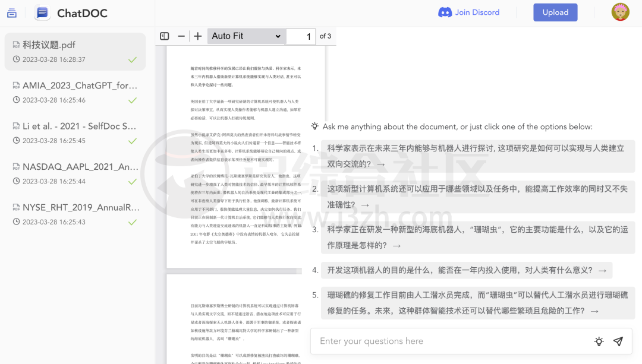Image resolution: width=642 pixels, height=364 pixels.
Task: Click clock icon beside 2023-03-28 16:28:37
Action: (x=17, y=59)
